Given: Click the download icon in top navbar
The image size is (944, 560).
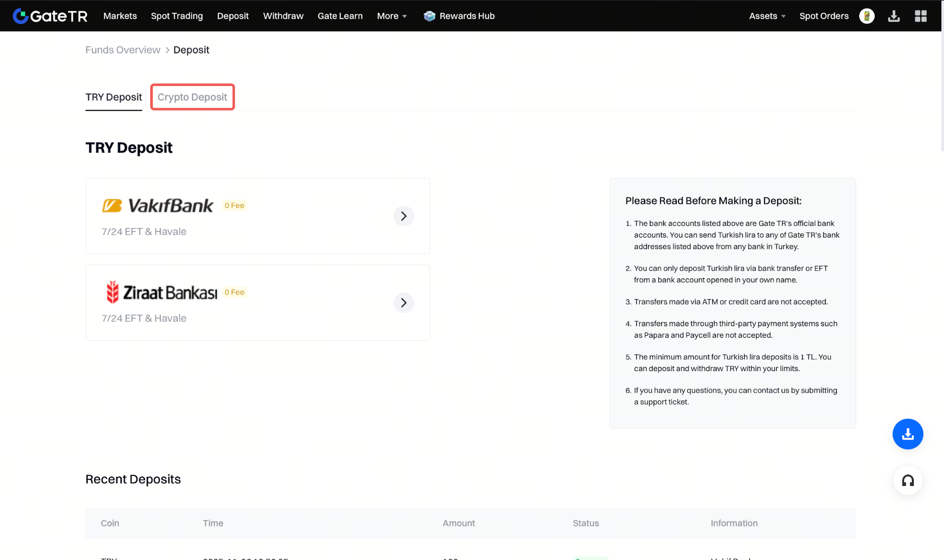Looking at the screenshot, I should pos(893,16).
